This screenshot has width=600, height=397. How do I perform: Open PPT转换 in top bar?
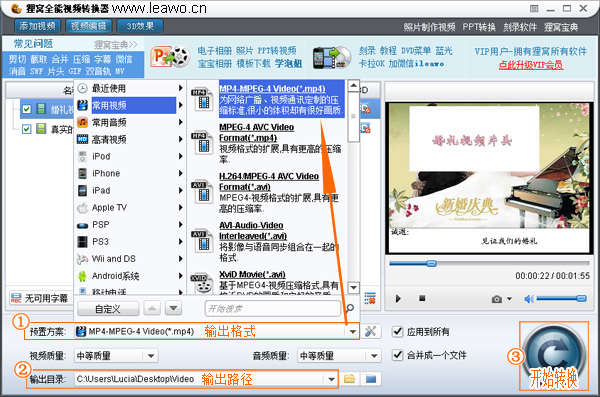tap(479, 27)
